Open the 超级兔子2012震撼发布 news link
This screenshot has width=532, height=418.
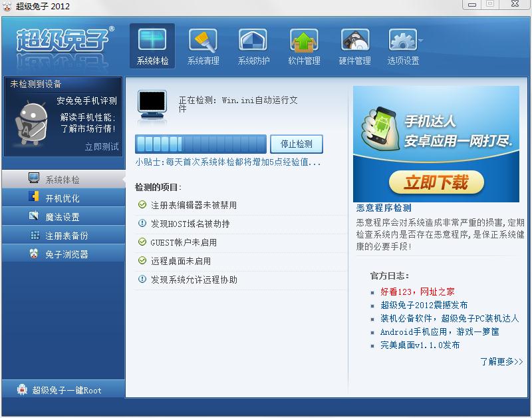424,305
